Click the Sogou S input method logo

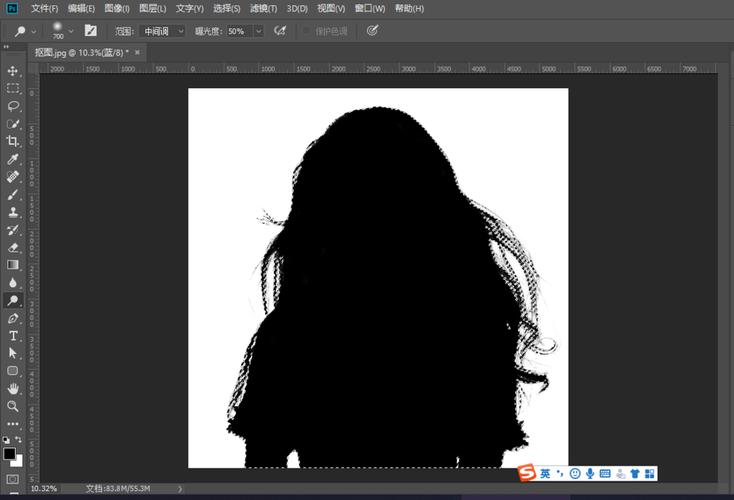pyautogui.click(x=527, y=473)
